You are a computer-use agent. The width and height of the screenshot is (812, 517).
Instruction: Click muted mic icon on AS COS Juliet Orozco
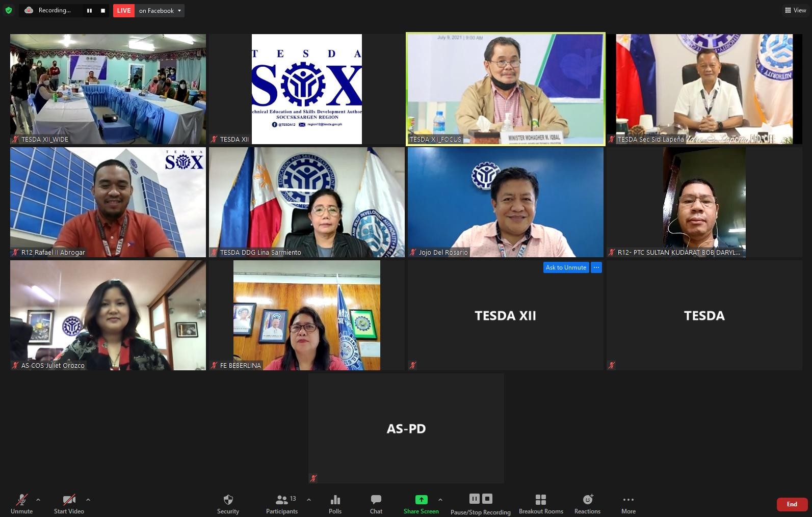[x=16, y=365]
